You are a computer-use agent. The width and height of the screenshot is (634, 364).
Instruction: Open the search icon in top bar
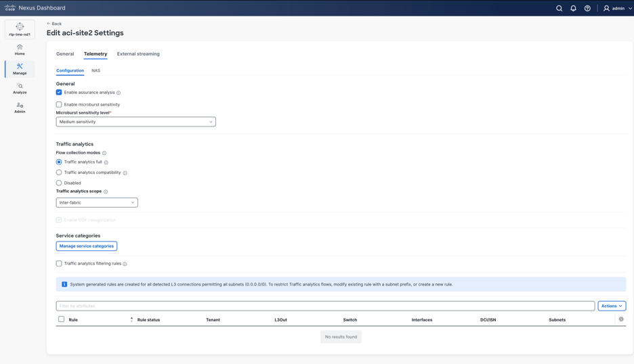[559, 8]
